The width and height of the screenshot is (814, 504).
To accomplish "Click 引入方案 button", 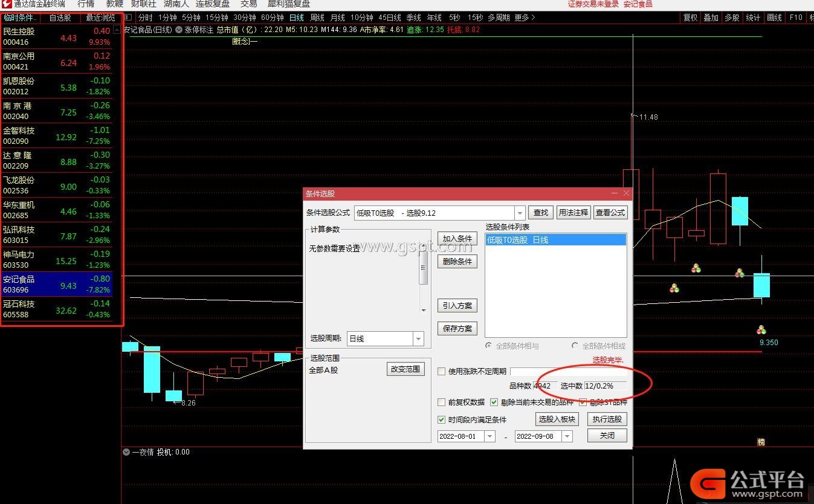I will click(457, 305).
